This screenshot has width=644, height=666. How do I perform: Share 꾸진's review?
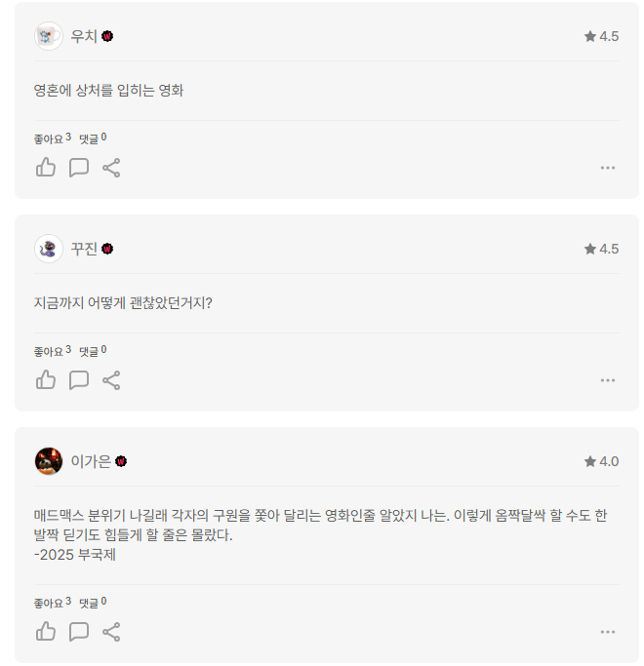111,379
